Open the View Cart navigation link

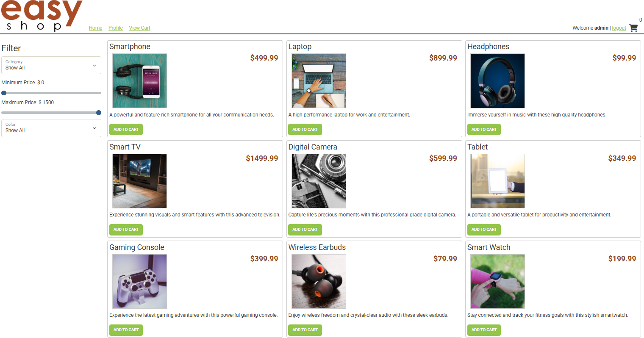pos(140,28)
